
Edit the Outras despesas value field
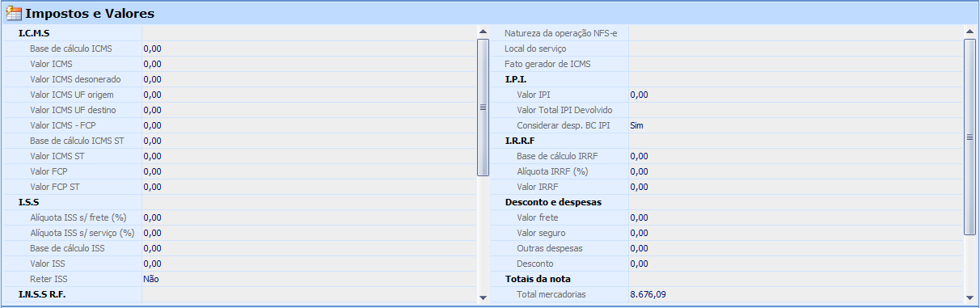click(x=796, y=248)
